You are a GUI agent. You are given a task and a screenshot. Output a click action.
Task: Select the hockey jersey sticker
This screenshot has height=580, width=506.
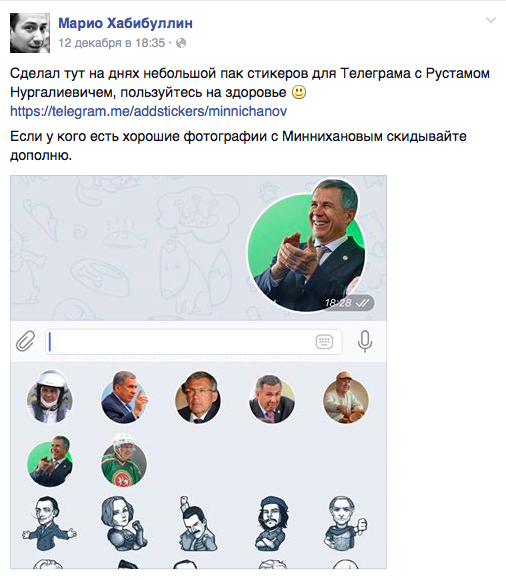[x=124, y=460]
